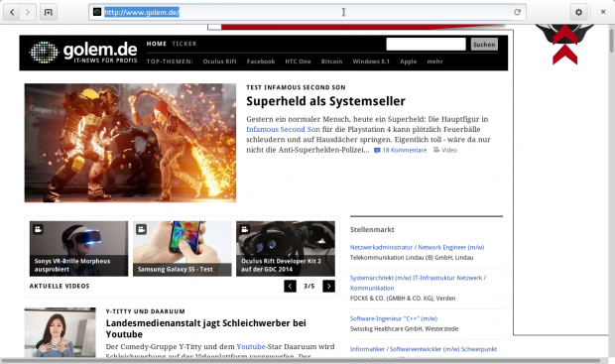This screenshot has height=364, width=615.
Task: Open the Landesmedienanstalt jagt Schleichwerber headline
Action: [x=206, y=328]
